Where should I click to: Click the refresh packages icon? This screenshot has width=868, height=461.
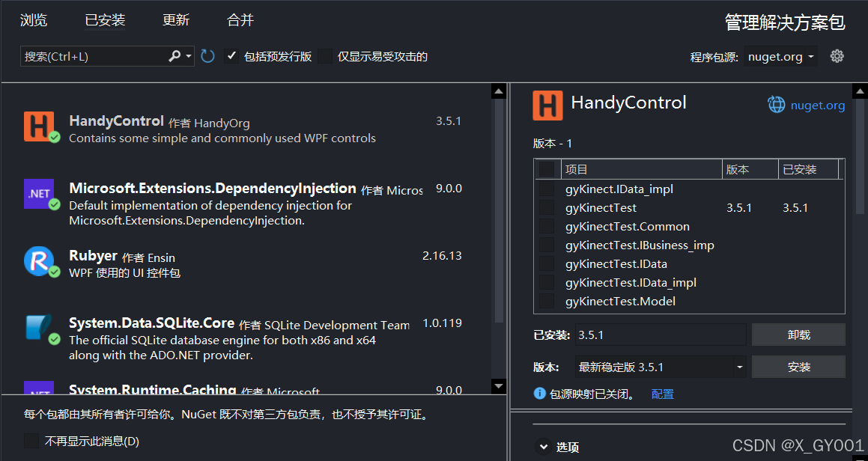pyautogui.click(x=207, y=55)
